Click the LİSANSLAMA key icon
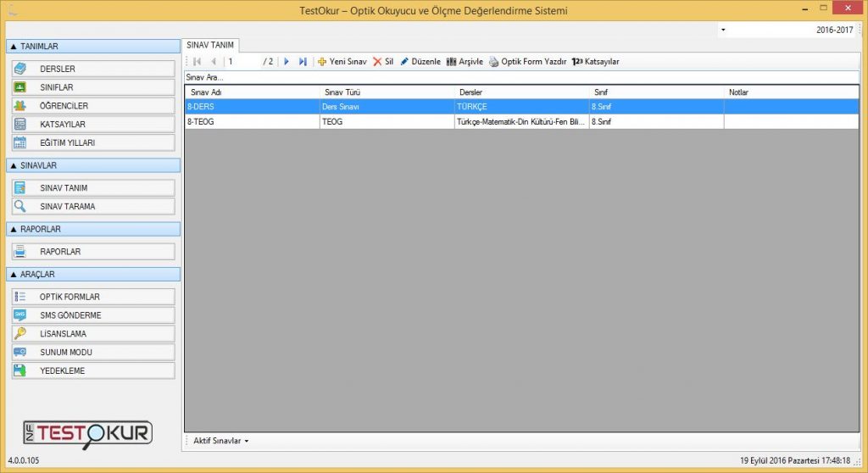 (20, 333)
